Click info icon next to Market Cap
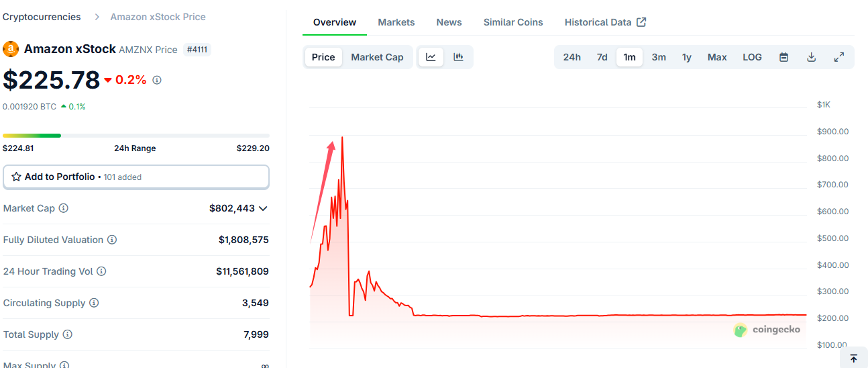The width and height of the screenshot is (868, 368). point(64,208)
